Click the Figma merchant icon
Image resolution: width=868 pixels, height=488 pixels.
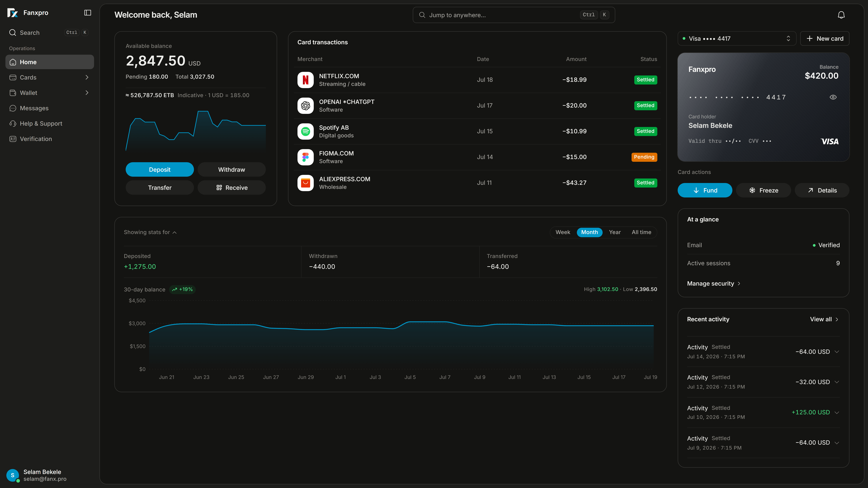click(x=305, y=157)
